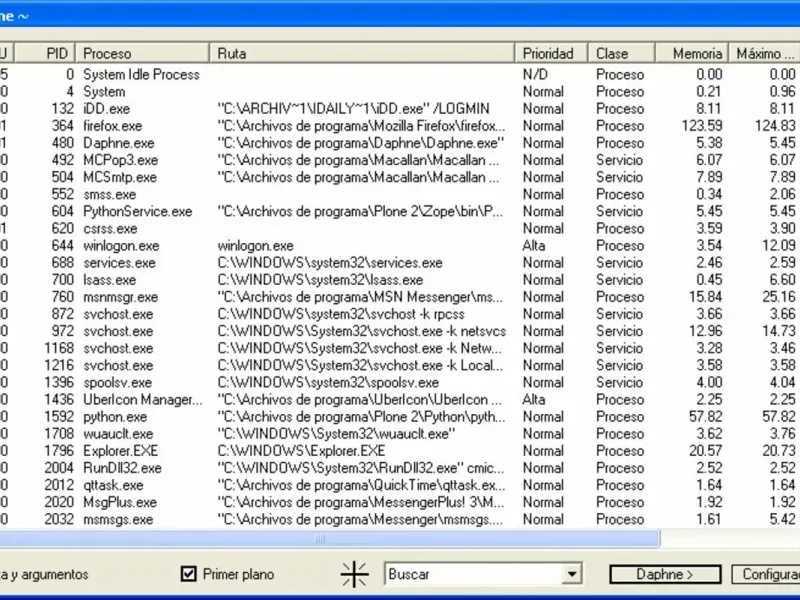Sort by Ruta column header

point(362,53)
